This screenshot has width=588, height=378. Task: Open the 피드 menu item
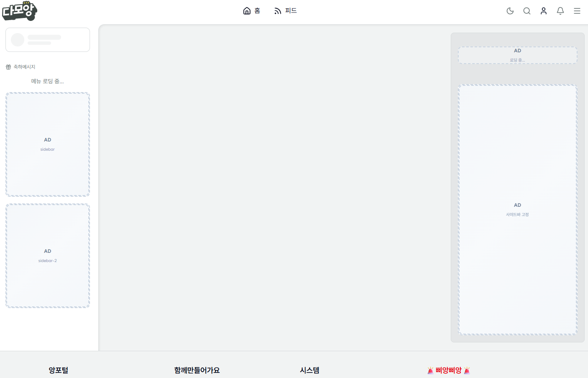pyautogui.click(x=285, y=11)
